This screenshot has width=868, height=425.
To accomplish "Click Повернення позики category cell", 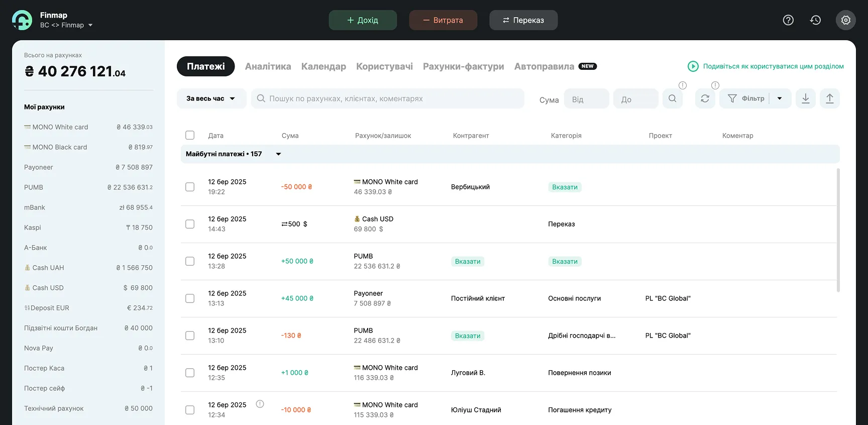I will pyautogui.click(x=580, y=373).
